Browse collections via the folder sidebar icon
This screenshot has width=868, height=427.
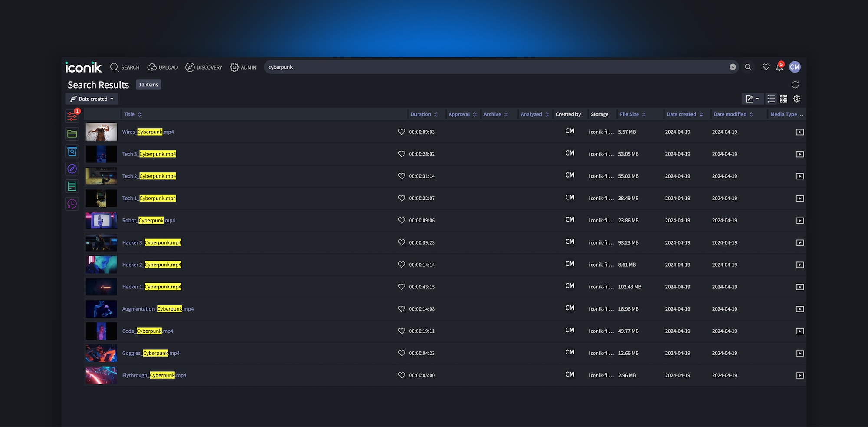(x=72, y=134)
